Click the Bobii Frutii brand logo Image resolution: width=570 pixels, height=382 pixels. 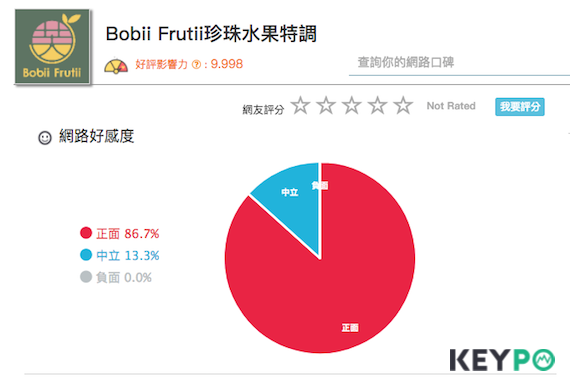click(x=52, y=47)
